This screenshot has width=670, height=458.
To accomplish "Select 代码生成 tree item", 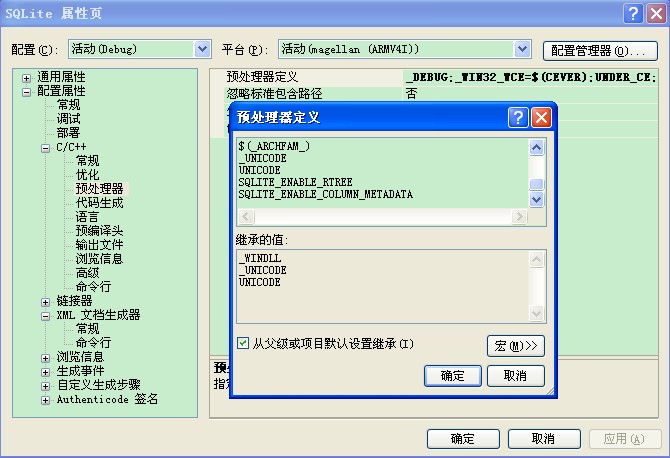I will click(x=100, y=203).
